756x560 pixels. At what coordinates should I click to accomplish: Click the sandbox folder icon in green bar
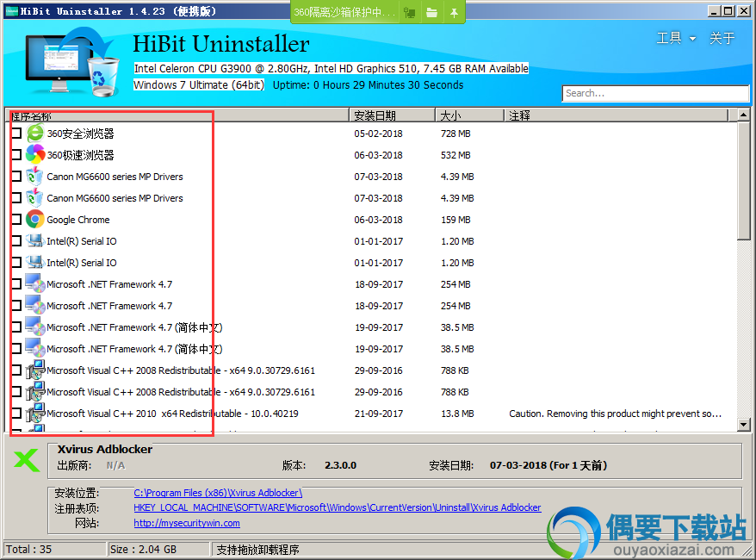[x=432, y=13]
